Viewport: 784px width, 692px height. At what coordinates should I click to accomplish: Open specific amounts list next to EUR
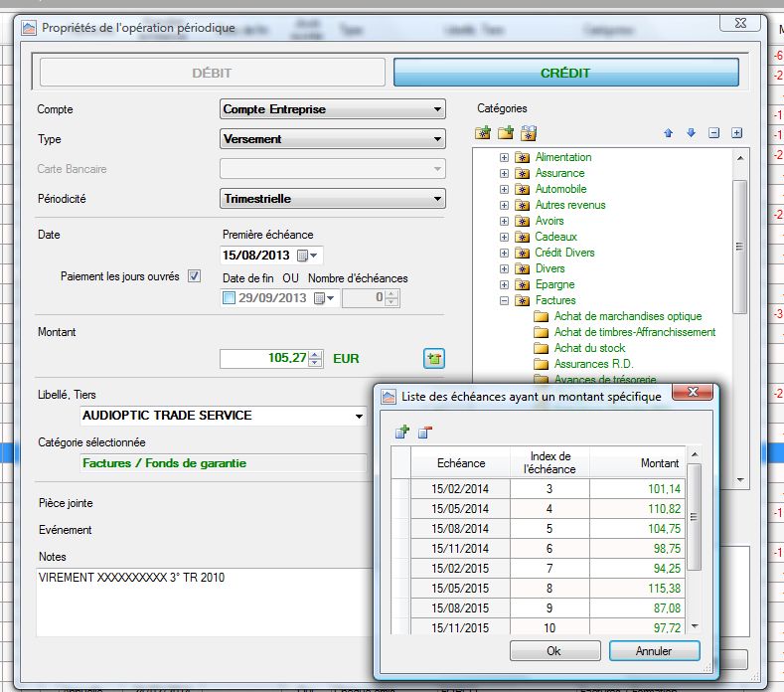pos(433,358)
